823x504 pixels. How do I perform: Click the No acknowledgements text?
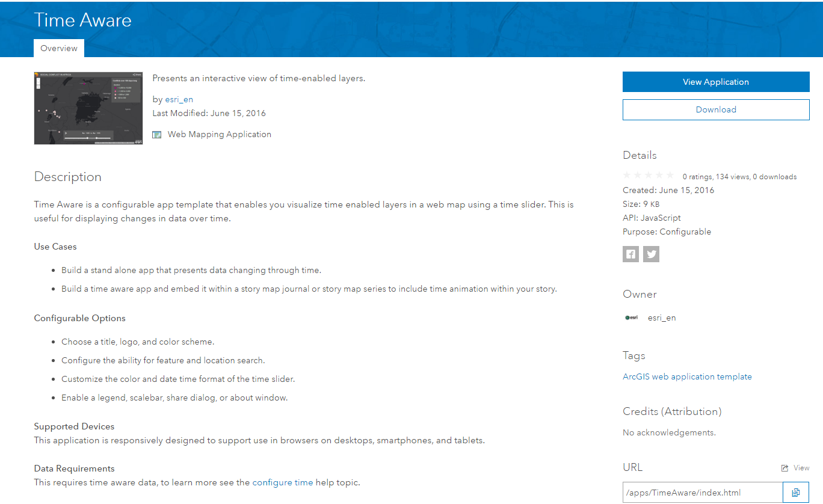click(x=669, y=432)
